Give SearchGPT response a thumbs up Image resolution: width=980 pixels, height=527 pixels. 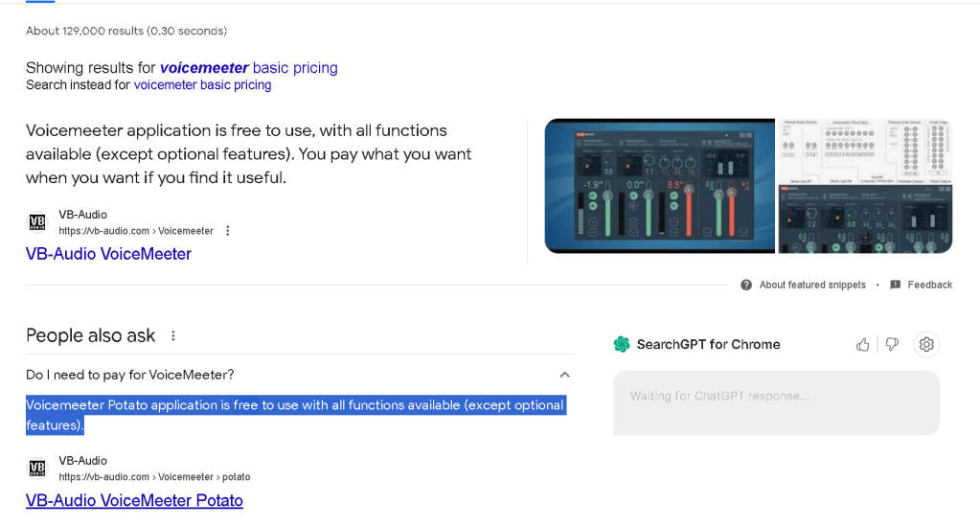[x=862, y=344]
